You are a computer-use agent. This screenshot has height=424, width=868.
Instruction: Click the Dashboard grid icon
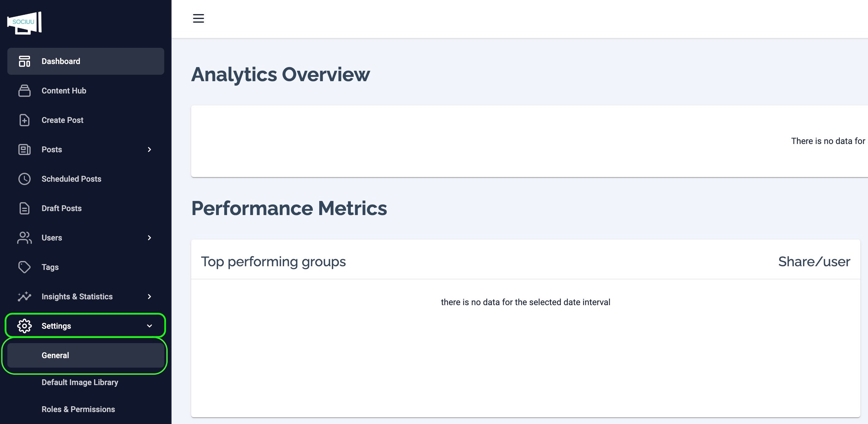coord(24,61)
